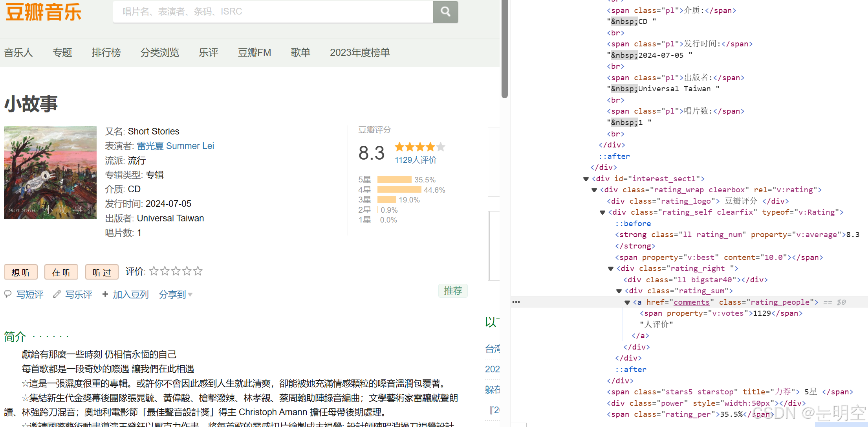Rate five stars in 评价
868x427 pixels.
[x=198, y=271]
